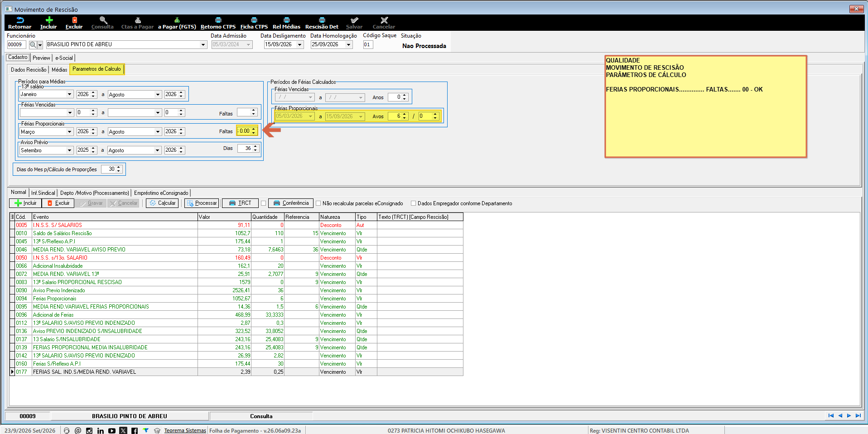Expand the Data Homologação date dropdown
The image size is (868, 434).
pyautogui.click(x=349, y=45)
